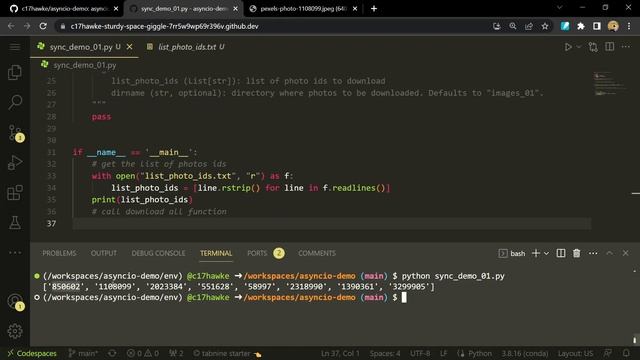640x360 pixels.
Task: Close the bottom panel
Action: (625, 253)
